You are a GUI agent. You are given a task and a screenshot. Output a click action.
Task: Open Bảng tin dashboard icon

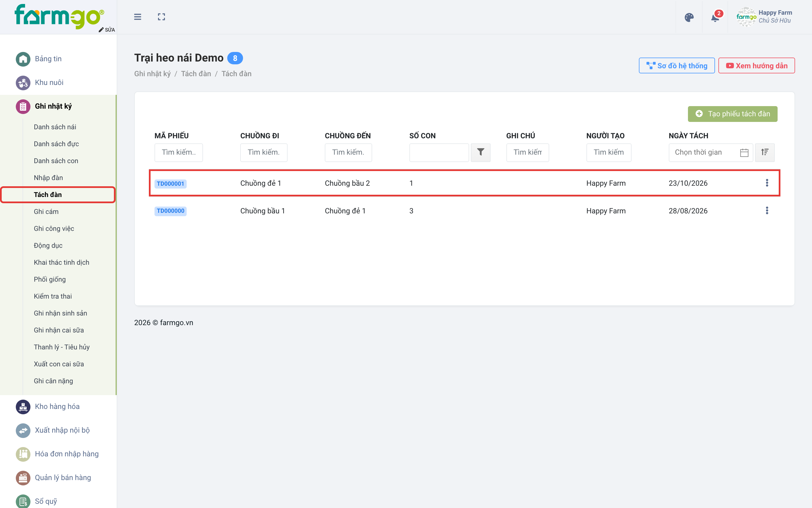(23, 59)
